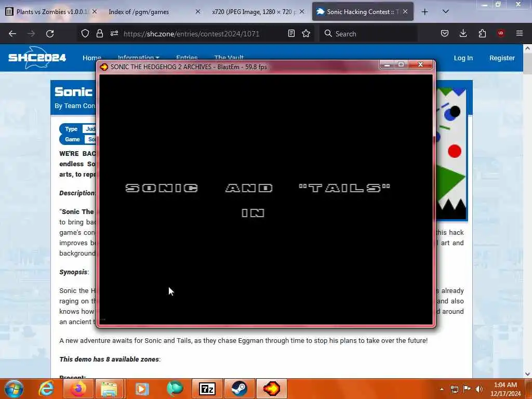Switch to x720 JPEG Image tab
Viewport: 532px width, 399px height.
coord(258,12)
